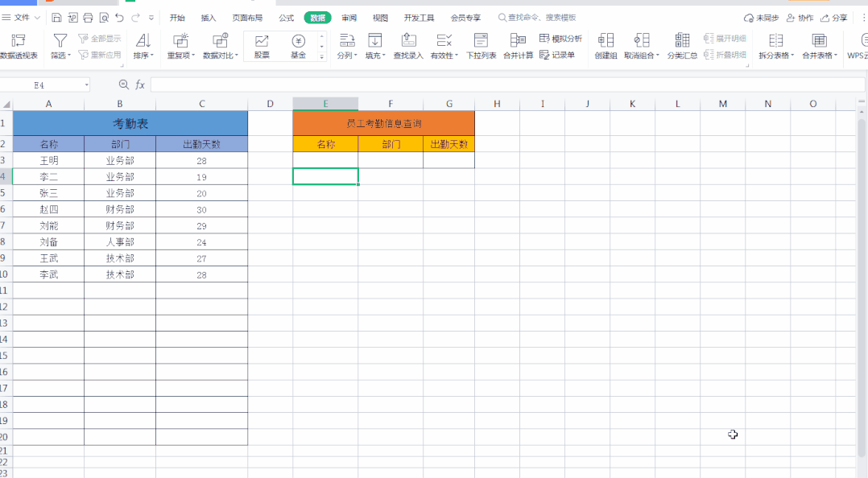
Task: Click 合并表格 merge tables
Action: (x=820, y=46)
